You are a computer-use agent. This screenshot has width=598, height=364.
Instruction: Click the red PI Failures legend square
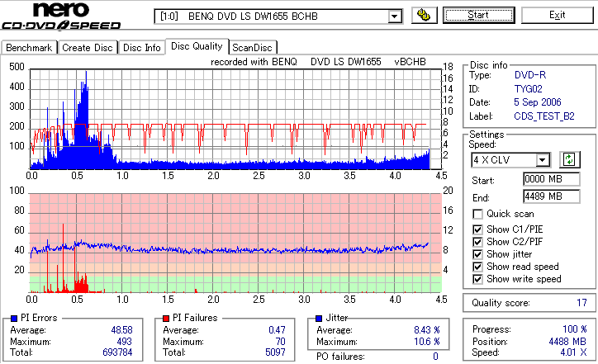coord(166,319)
